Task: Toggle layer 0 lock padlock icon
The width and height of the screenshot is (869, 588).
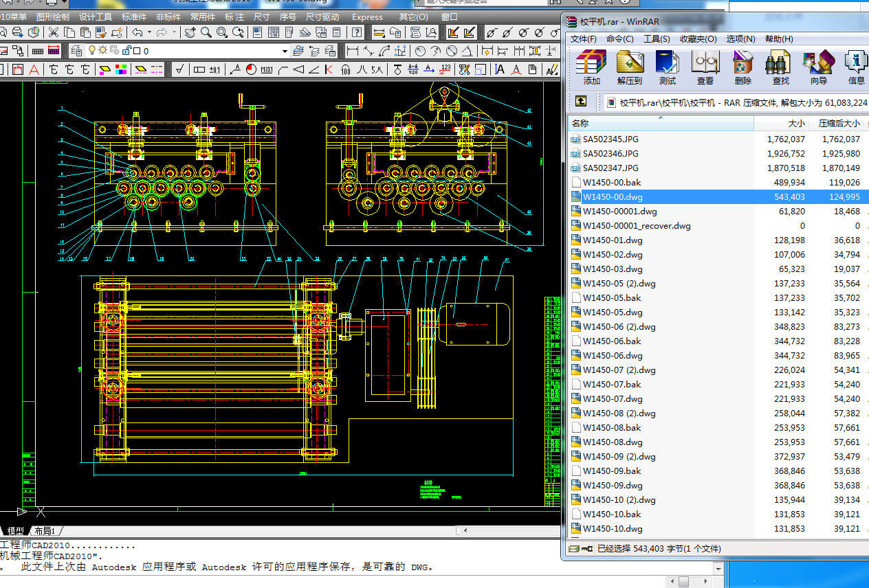Action: click(126, 51)
